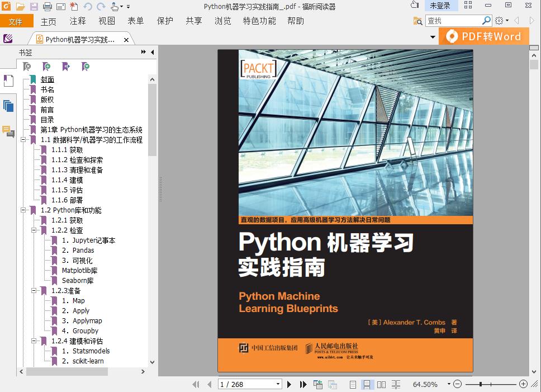Click the delete bookmark icon
Screen dimensions: 541x392
(x=27, y=66)
